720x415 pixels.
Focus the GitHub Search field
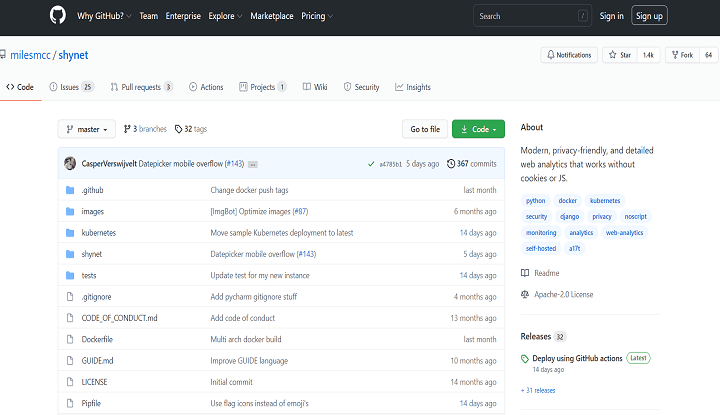532,16
